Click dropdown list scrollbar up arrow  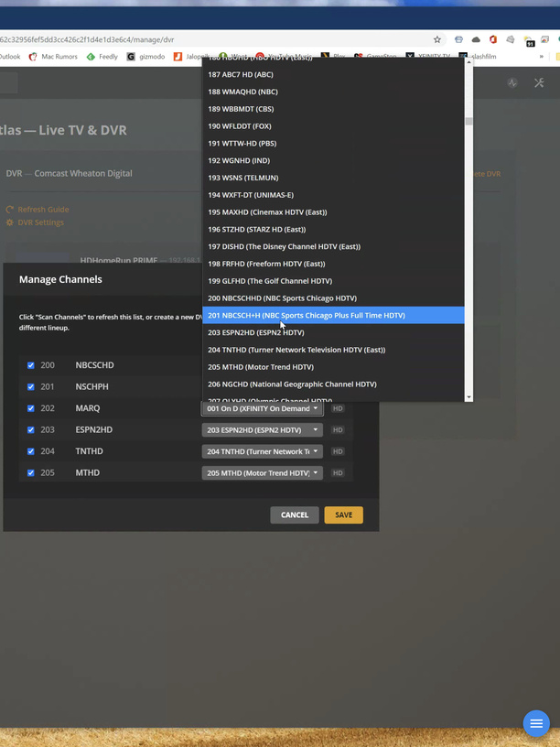pyautogui.click(x=469, y=62)
